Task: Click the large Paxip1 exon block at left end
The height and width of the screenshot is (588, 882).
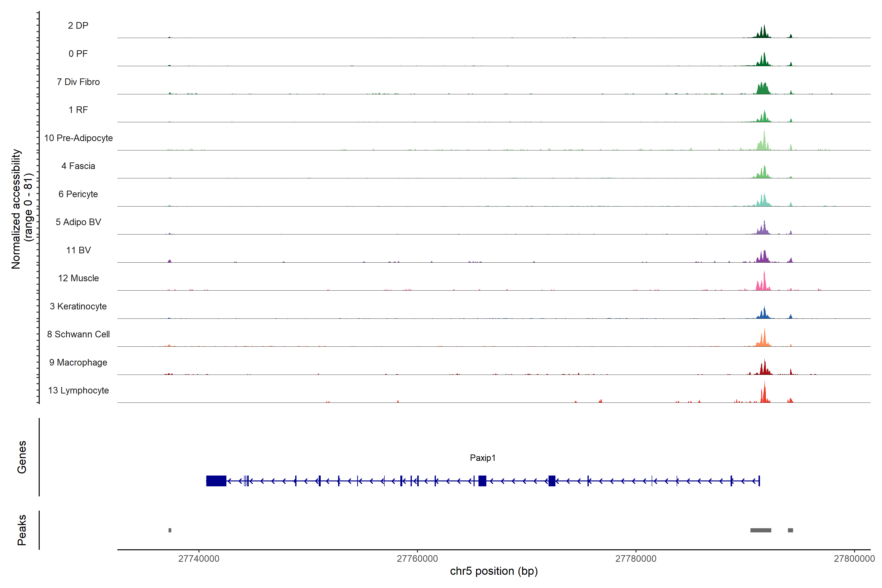Action: click(x=216, y=481)
